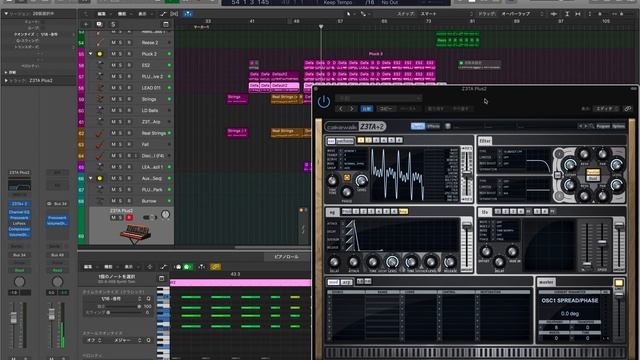
Task: Click the Z3TA+2 Options button
Action: coord(618,126)
